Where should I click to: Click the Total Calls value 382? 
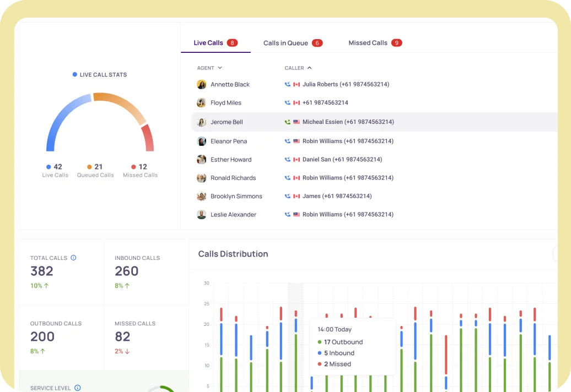point(42,271)
